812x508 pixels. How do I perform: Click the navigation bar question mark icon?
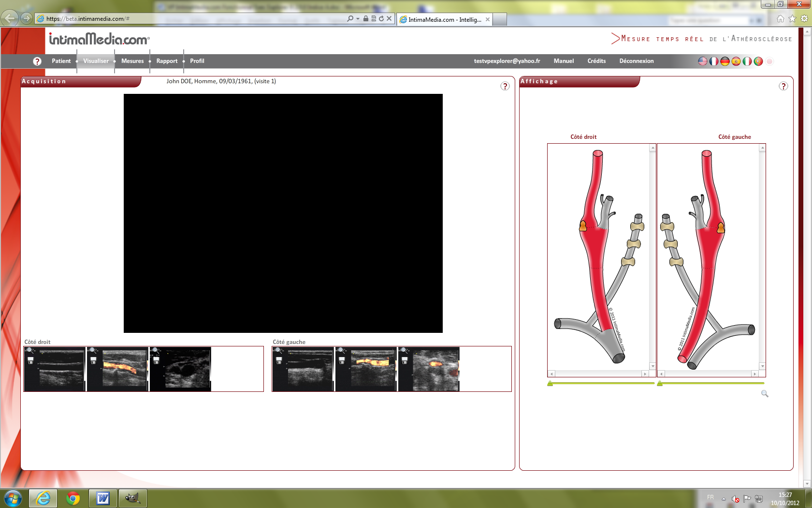[37, 61]
